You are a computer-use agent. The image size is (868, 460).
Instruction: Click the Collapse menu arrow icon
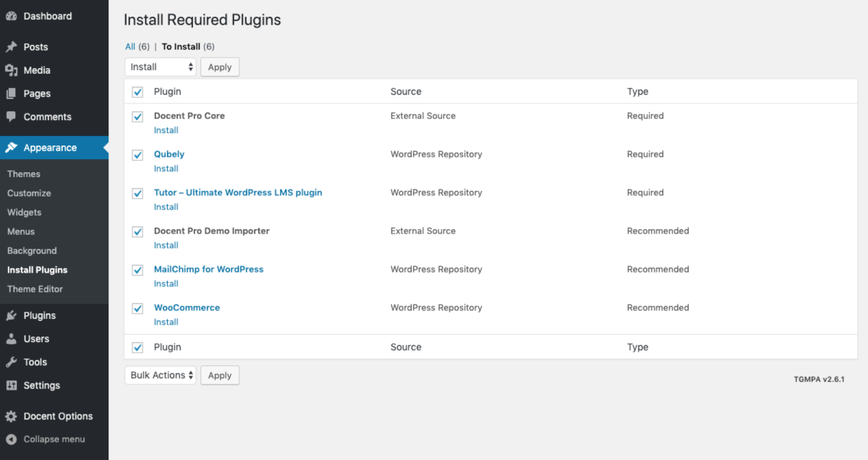(x=12, y=439)
